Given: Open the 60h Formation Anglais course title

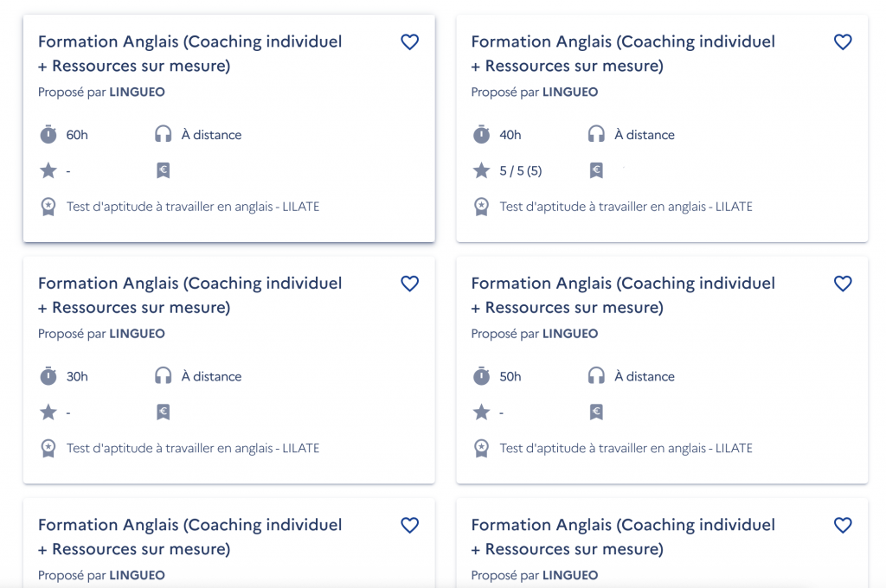Looking at the screenshot, I should tap(189, 54).
